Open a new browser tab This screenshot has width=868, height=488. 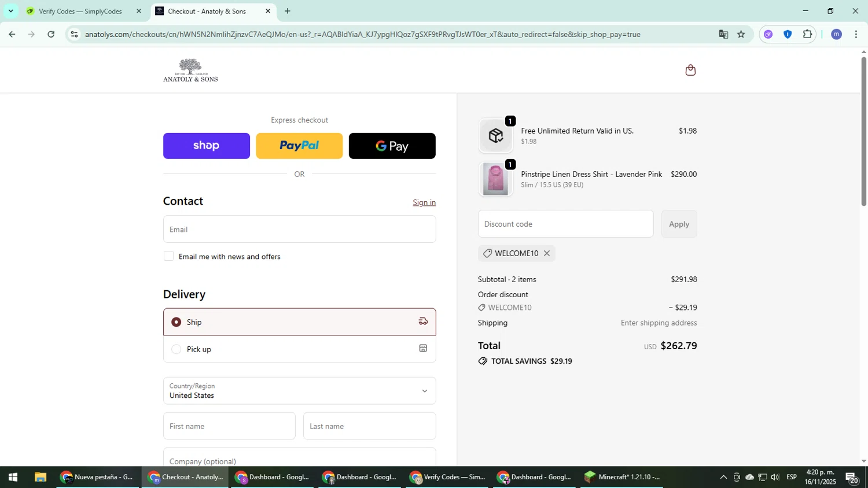pos(288,11)
